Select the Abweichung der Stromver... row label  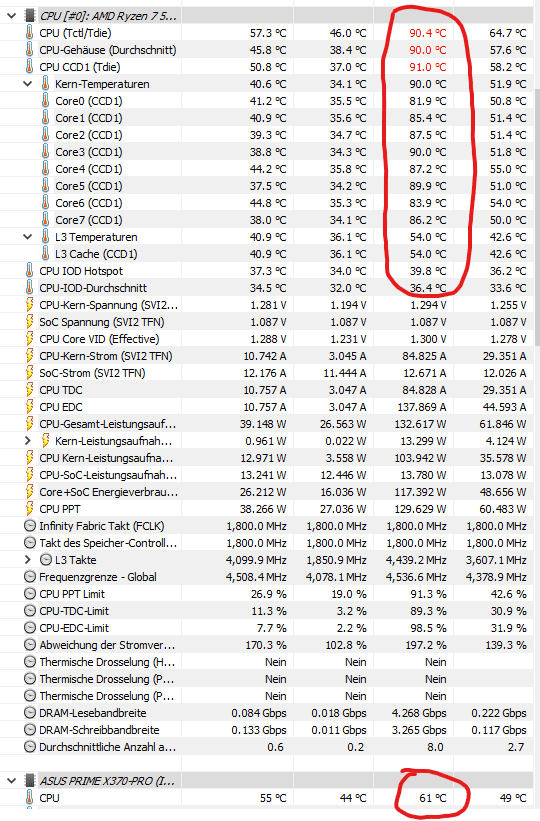[107, 645]
